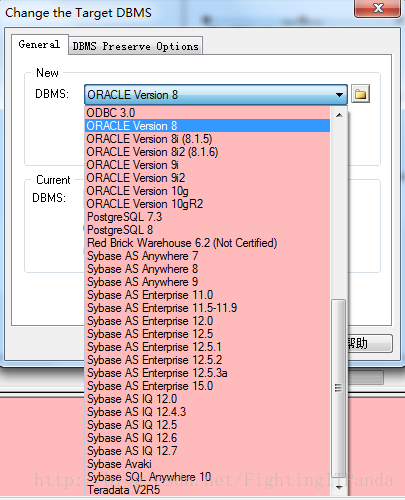Viewport: 405px width, 500px height.
Task: Close the Change the Target DBMS dialog
Action: coord(378,8)
